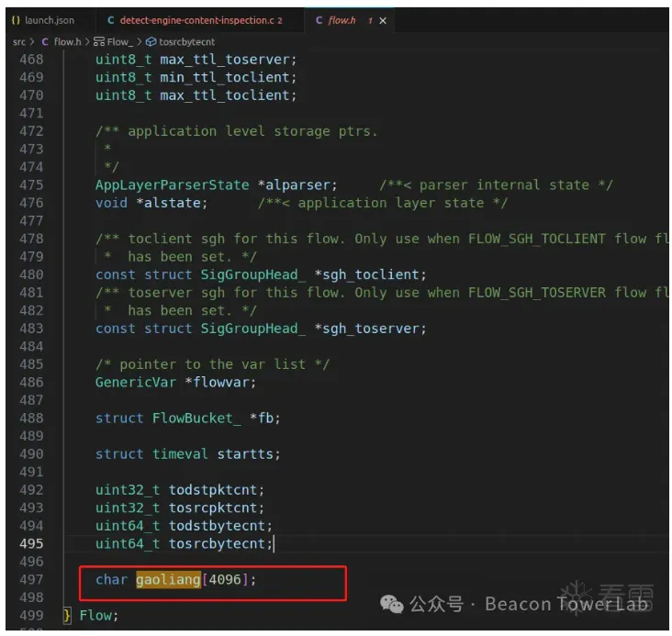Click the struct icon in the breadcrumb
This screenshot has width=672, height=636.
[x=99, y=41]
